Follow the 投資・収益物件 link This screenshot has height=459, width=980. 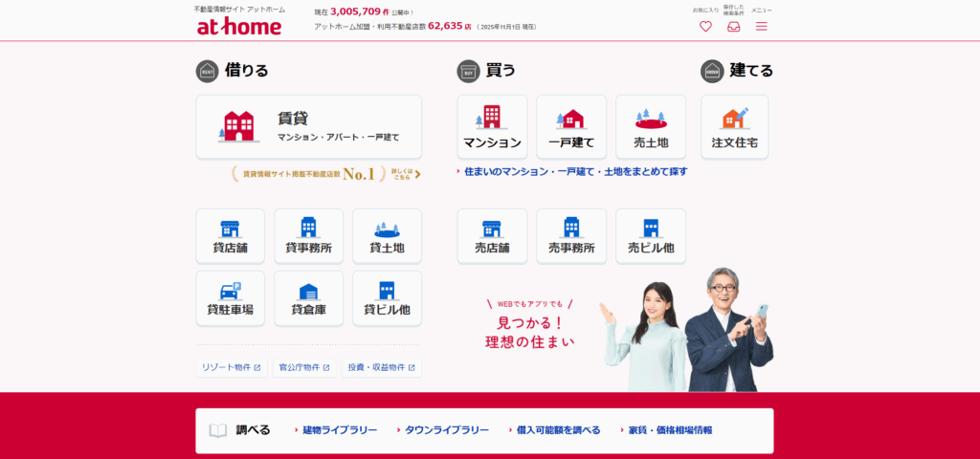[381, 367]
